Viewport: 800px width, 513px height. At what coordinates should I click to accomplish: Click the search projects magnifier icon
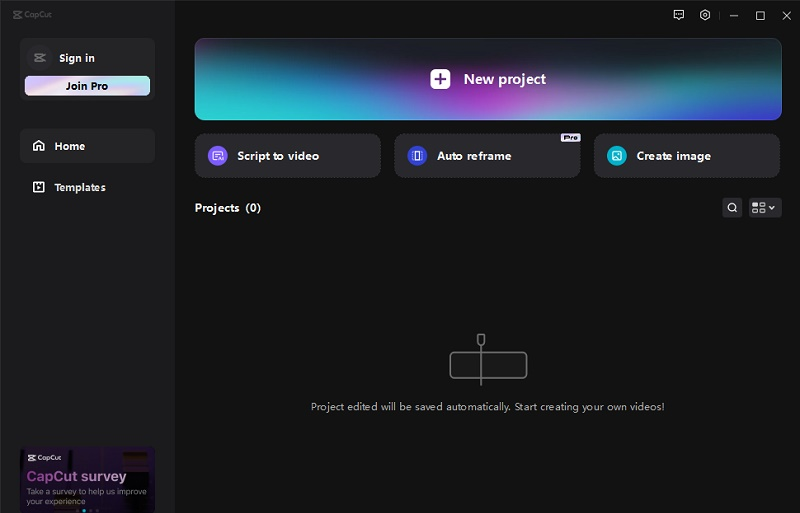(x=732, y=208)
